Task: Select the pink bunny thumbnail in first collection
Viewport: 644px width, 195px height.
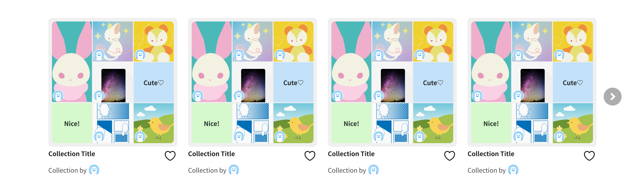Action: click(72, 62)
